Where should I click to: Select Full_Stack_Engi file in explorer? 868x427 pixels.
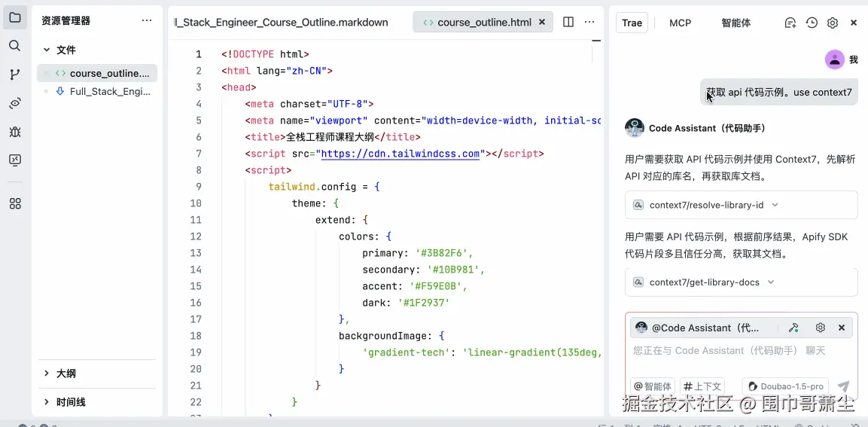click(x=97, y=91)
